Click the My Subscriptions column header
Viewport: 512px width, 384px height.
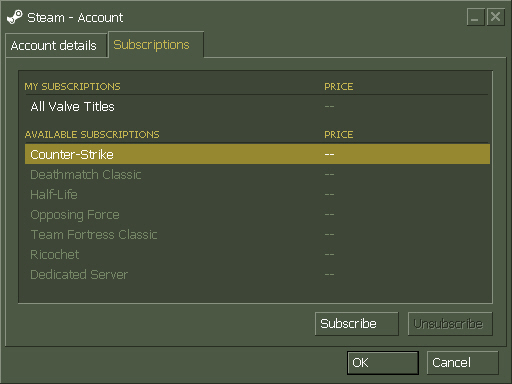(72, 87)
